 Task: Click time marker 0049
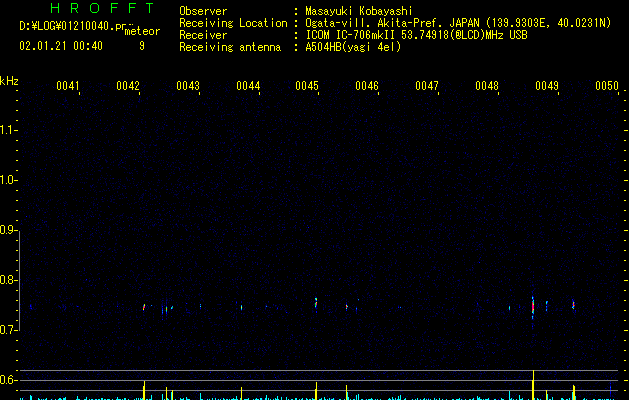coord(547,85)
